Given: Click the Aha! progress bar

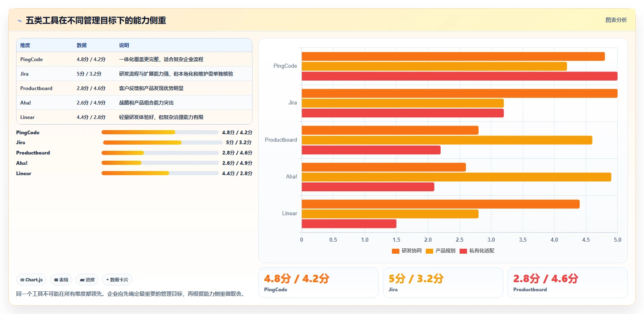Looking at the screenshot, I should coord(160,163).
